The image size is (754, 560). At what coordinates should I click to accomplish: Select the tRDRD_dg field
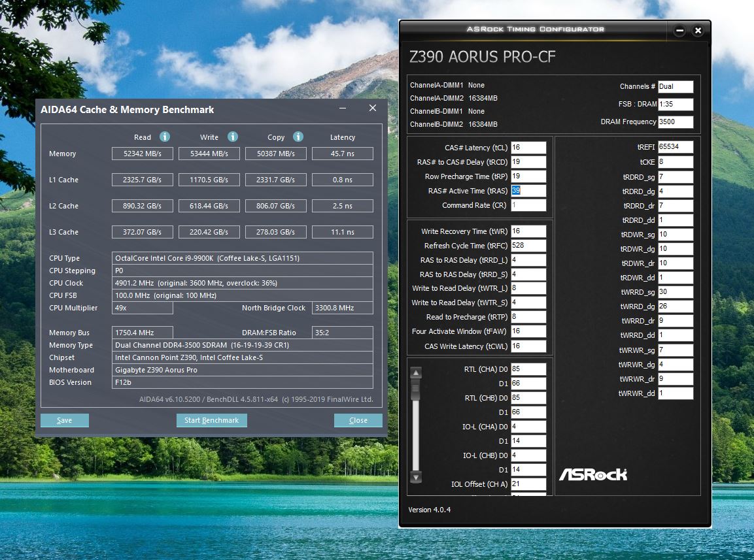click(676, 191)
